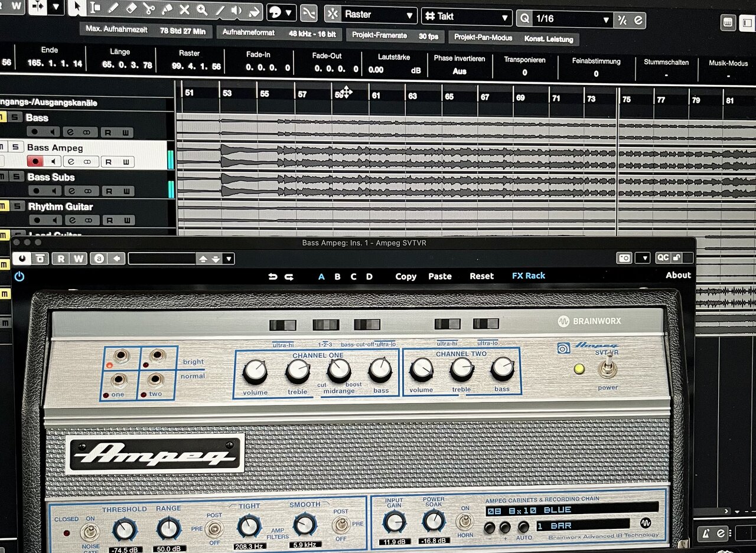Toggle the Snap on/off icon
The height and width of the screenshot is (553, 756).
coord(333,14)
